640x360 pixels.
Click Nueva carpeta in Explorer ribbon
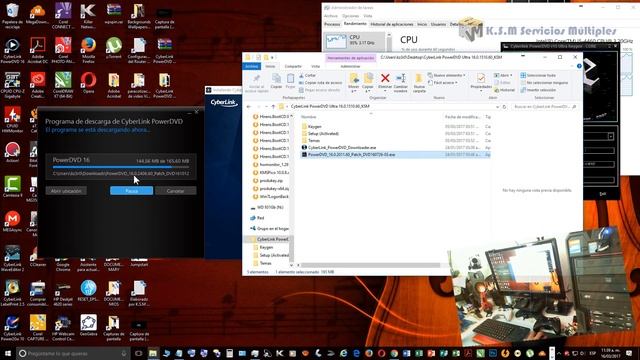click(x=419, y=83)
